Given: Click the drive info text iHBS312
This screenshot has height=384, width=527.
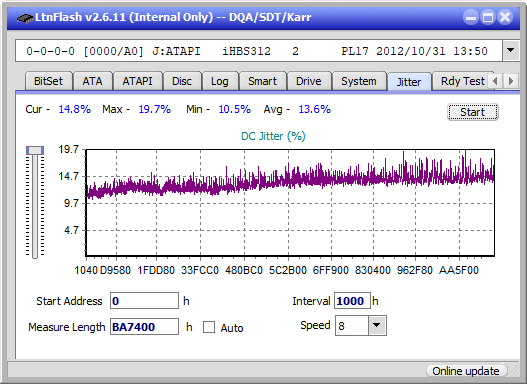Looking at the screenshot, I should (246, 51).
